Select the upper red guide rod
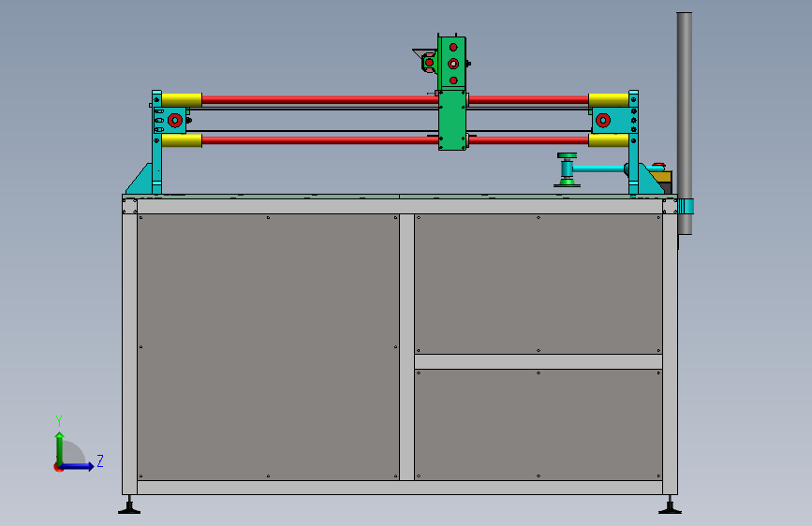812x526 pixels. coord(320,99)
